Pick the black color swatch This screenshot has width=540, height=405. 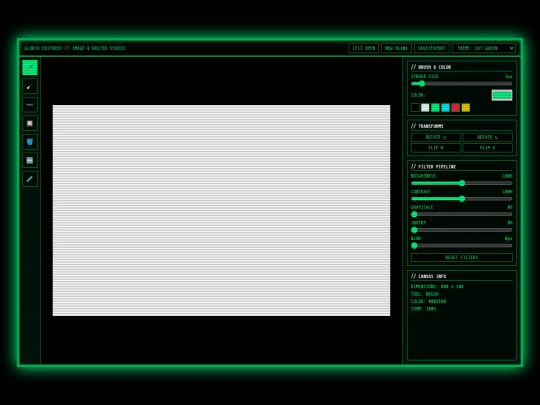tap(415, 108)
